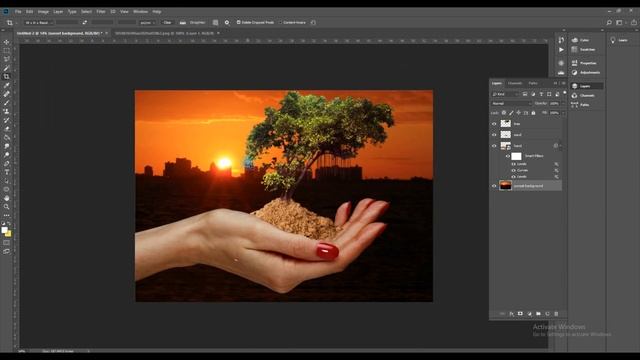
Task: Open crop ratio preset dropdown
Action: (39, 23)
